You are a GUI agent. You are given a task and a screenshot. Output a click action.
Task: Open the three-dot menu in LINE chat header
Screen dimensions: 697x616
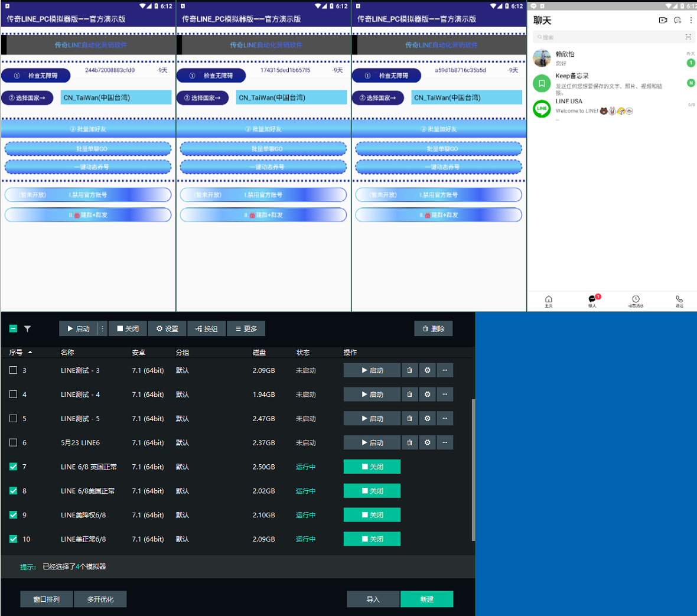coord(691,21)
